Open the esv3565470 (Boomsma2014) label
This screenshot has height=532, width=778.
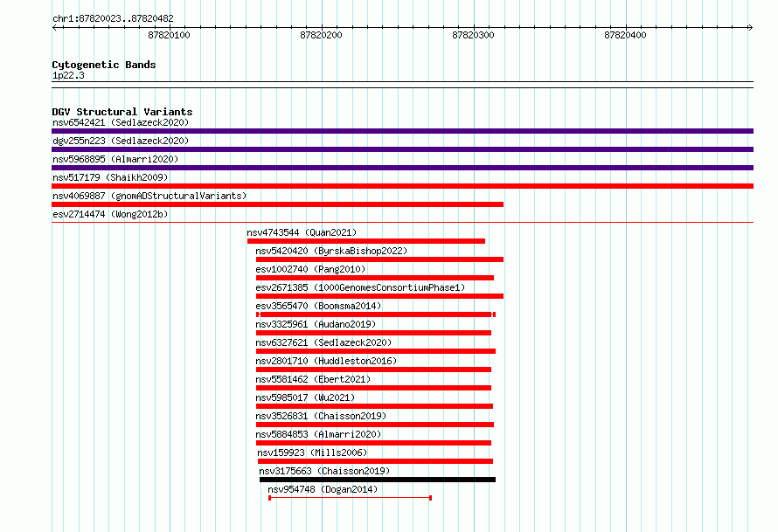[318, 306]
